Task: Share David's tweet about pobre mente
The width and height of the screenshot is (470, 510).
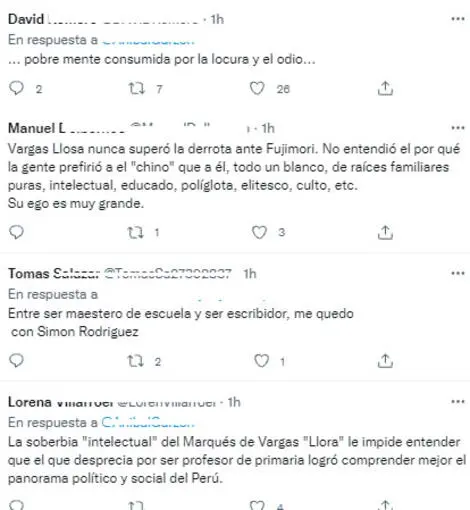Action: [x=385, y=89]
